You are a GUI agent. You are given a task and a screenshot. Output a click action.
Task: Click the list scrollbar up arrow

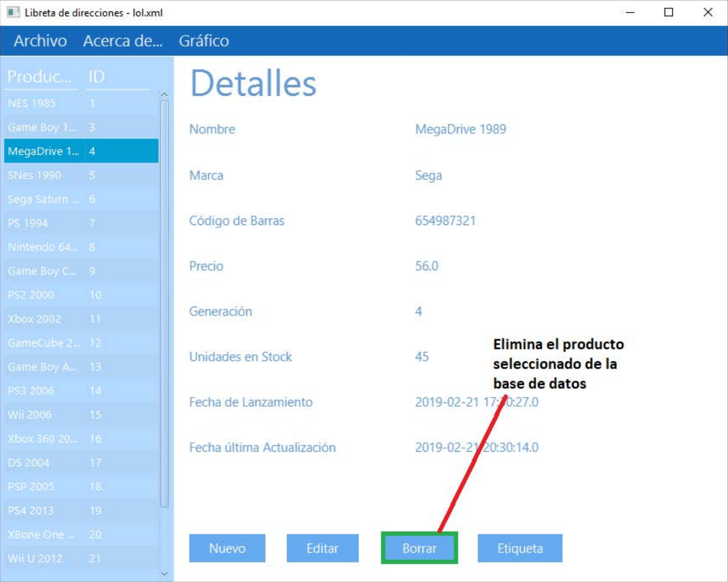[164, 95]
